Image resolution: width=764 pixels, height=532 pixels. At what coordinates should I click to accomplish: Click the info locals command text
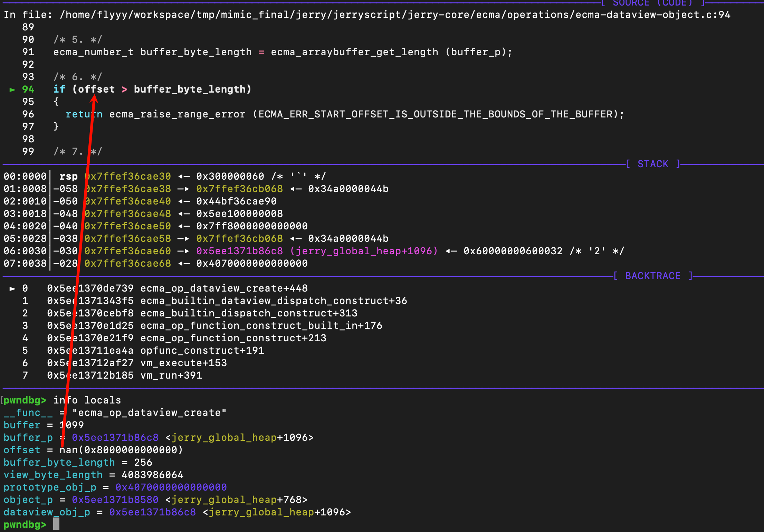tap(87, 400)
